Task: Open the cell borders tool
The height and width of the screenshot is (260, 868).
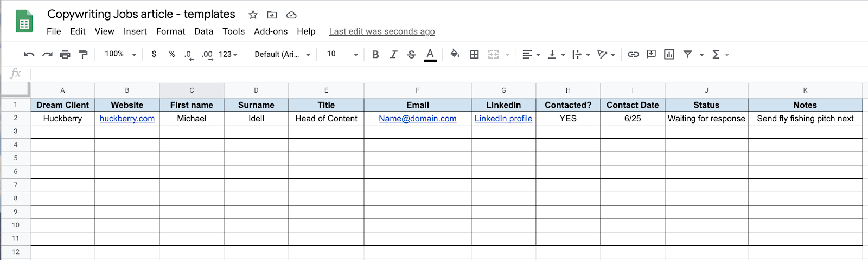Action: [474, 54]
